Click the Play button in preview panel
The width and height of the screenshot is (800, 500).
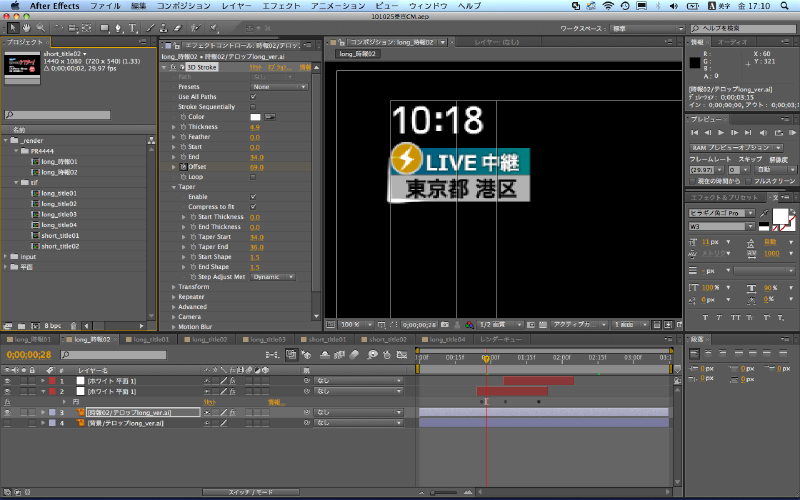[721, 132]
